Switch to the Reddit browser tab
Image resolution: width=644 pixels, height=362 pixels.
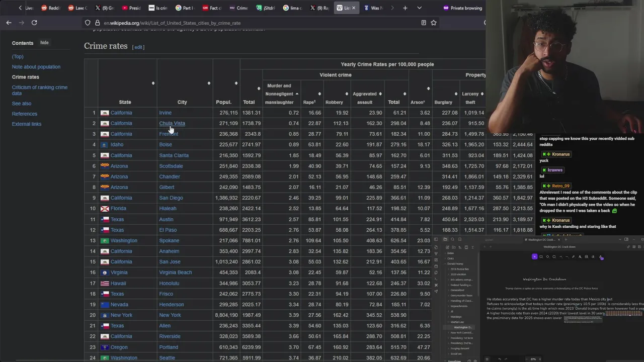pos(50,8)
